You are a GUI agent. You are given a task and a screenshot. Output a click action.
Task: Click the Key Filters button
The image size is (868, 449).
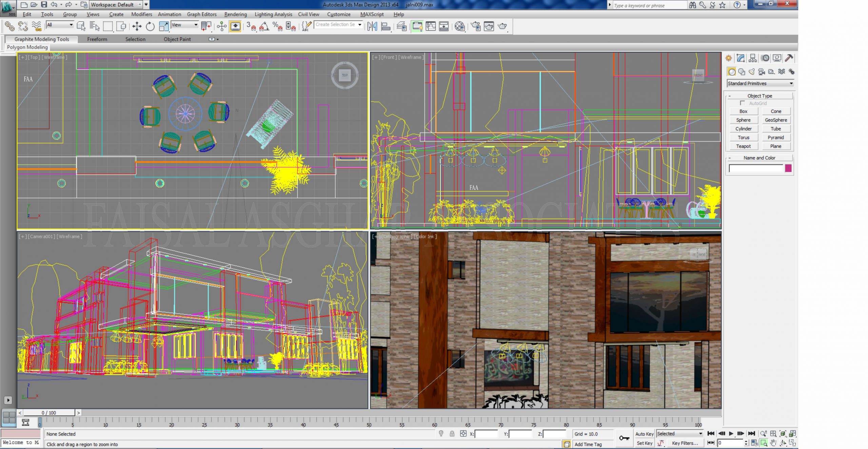(x=685, y=443)
